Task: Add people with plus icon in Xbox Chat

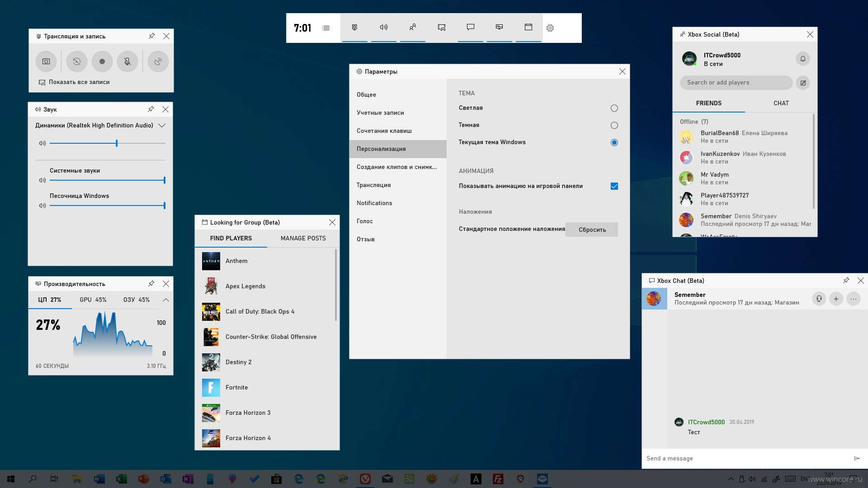Action: (x=836, y=299)
